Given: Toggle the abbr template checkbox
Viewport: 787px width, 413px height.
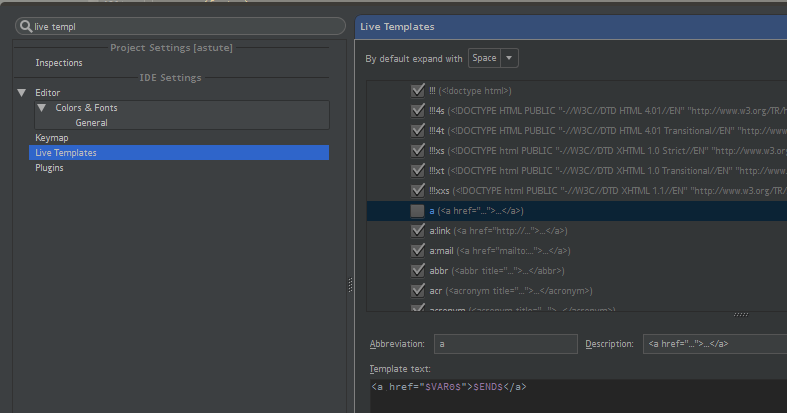Looking at the screenshot, I should tap(417, 271).
